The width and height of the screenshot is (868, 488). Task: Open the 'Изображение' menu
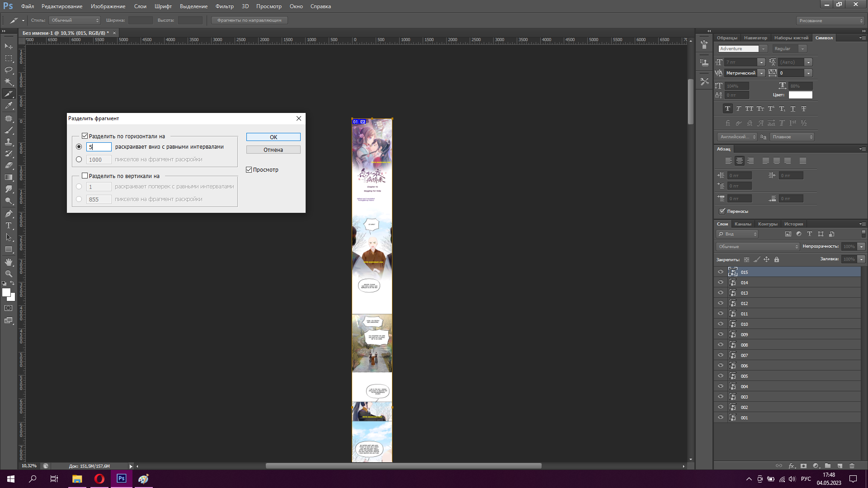[108, 6]
